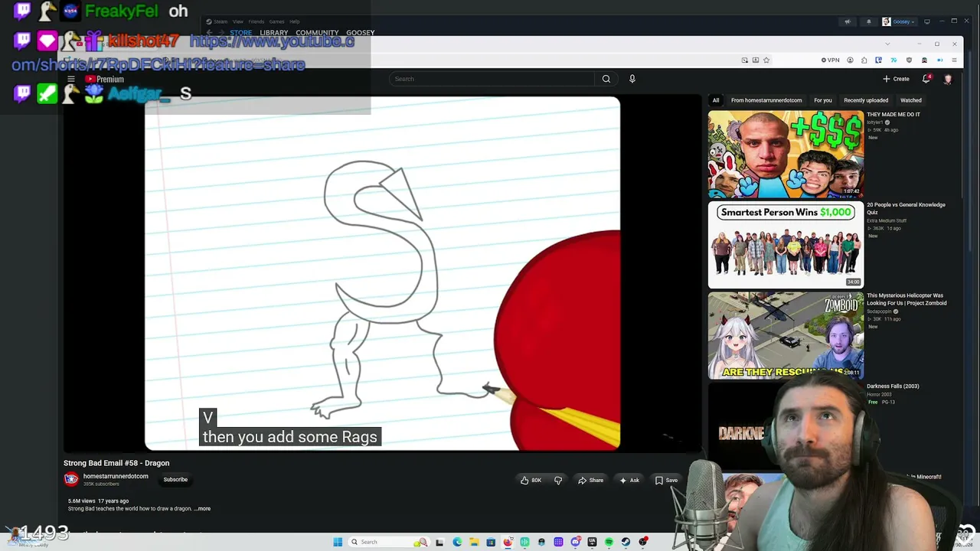Open Darkness Falls (2003) movie title
Viewport: 980px width, 551px height.
coord(893,386)
